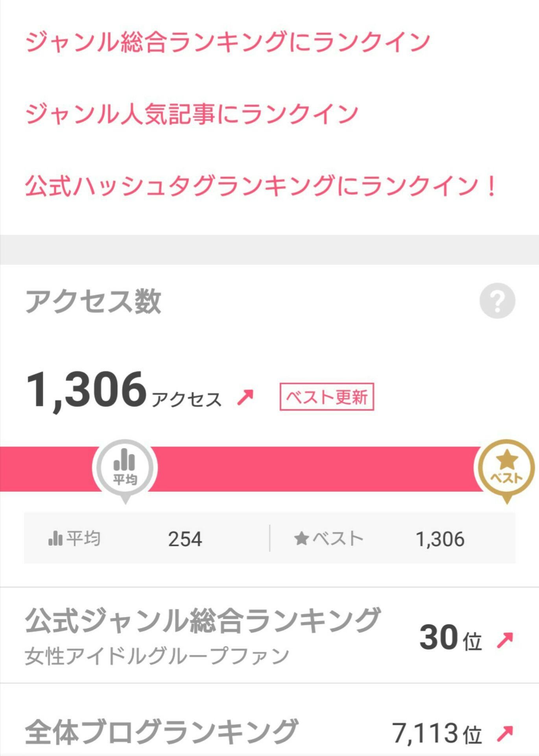Click the up arrow beside アクセス count
This screenshot has height=756, width=539.
pos(245,397)
